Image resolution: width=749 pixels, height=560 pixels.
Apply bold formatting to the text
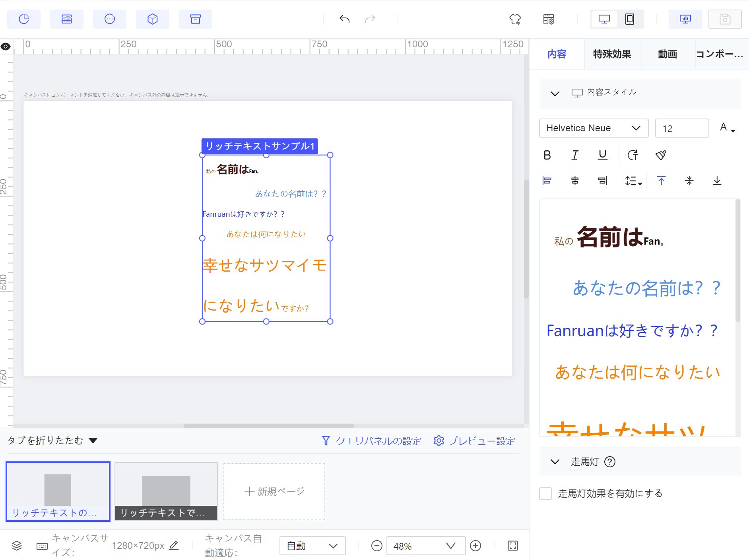click(x=547, y=155)
